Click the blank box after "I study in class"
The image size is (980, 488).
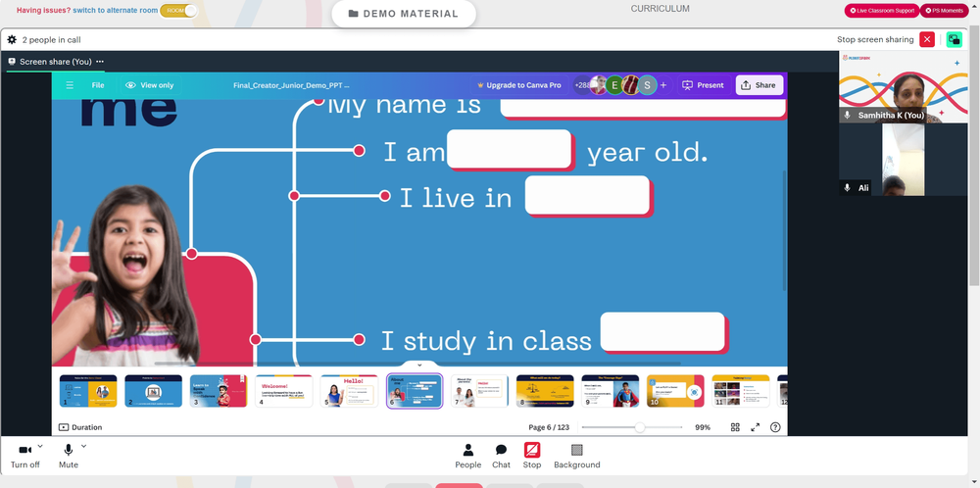pos(664,333)
